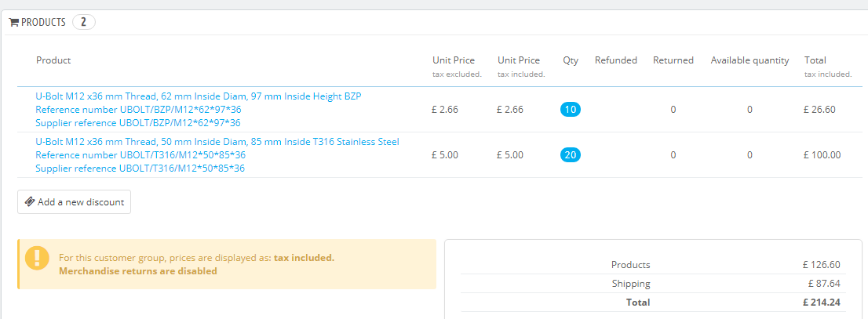868x319 pixels.
Task: Click supplier reference UBOLT/T316/M12*50*85*36
Action: pos(140,168)
